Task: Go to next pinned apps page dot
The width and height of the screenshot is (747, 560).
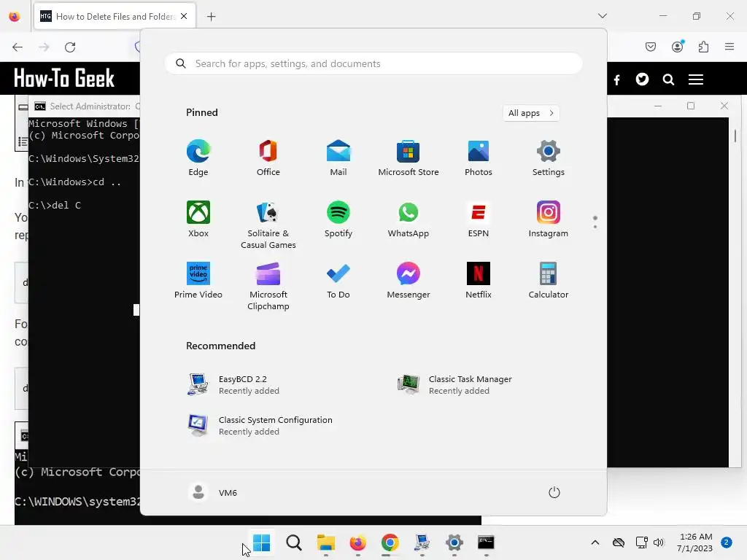Action: point(595,227)
